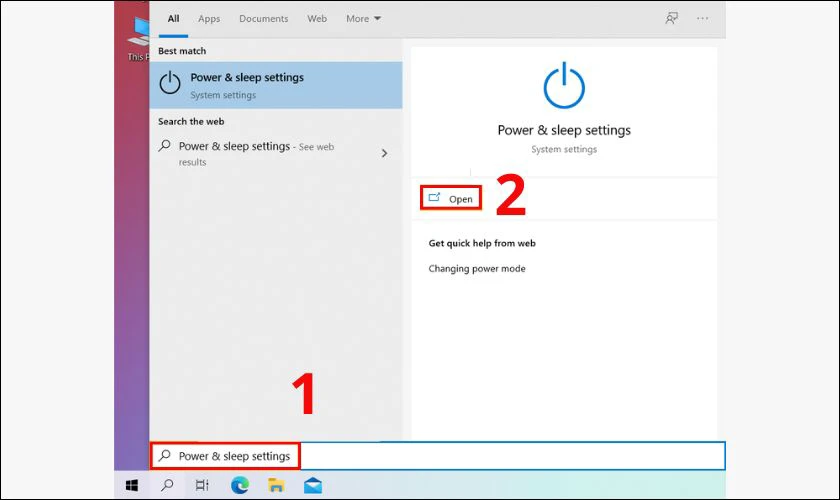840x500 pixels.
Task: Click the Open button in preview pane
Action: 451,198
